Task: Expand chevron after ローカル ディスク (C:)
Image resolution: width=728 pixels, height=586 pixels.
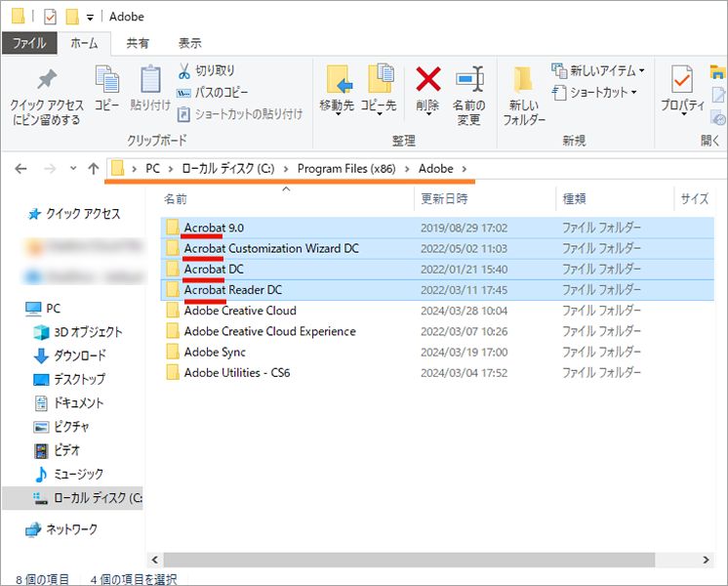Action: click(x=286, y=169)
